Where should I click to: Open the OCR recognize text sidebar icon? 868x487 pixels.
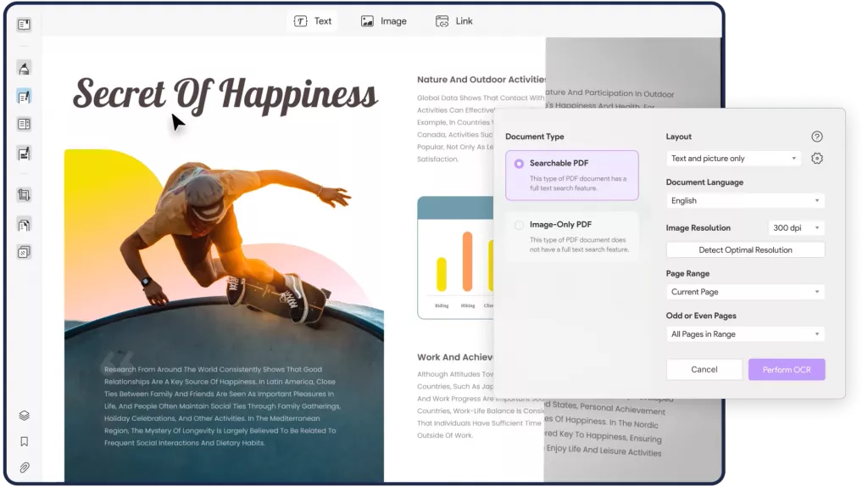[x=24, y=225]
